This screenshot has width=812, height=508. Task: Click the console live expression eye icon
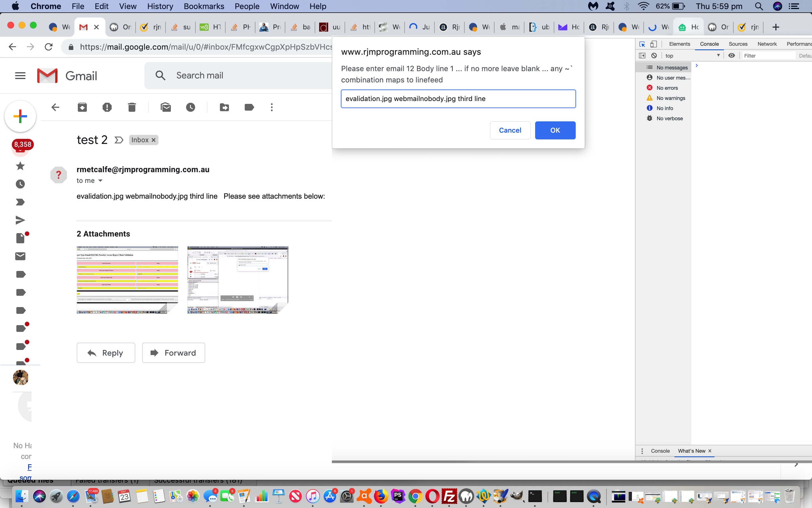[732, 56]
